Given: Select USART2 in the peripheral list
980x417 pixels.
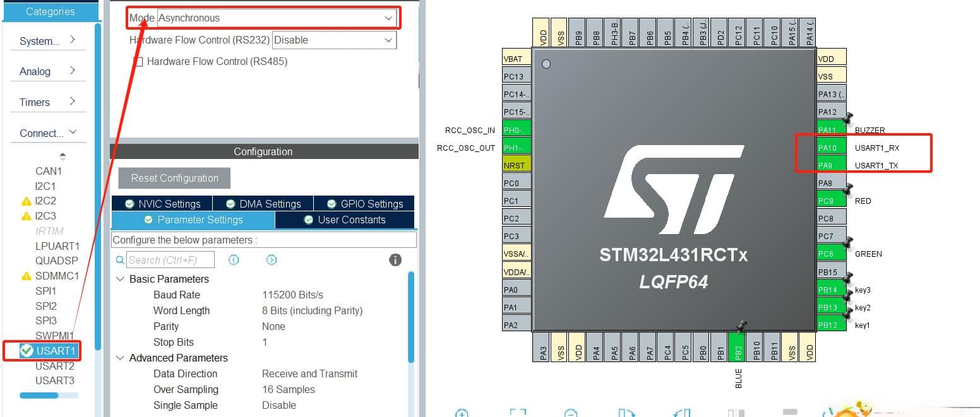Looking at the screenshot, I should click(x=55, y=366).
